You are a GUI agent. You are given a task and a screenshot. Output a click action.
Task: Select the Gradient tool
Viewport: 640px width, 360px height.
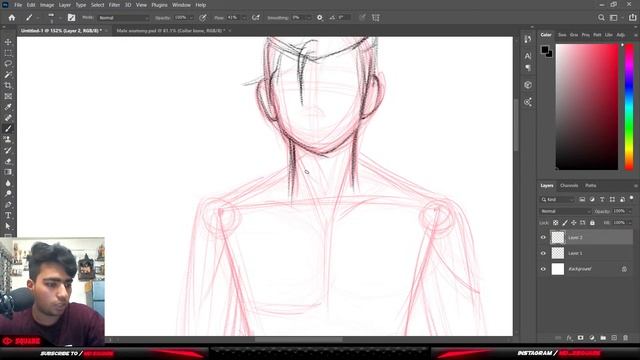[x=8, y=172]
